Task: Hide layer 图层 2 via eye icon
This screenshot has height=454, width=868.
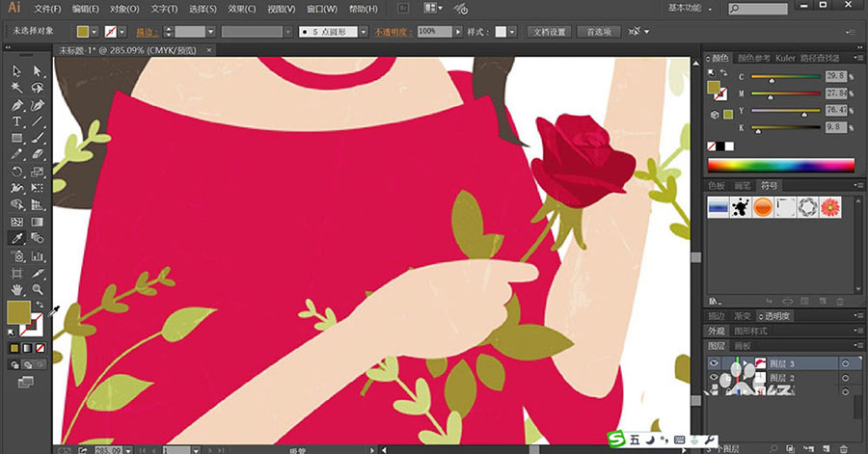Action: (x=715, y=379)
